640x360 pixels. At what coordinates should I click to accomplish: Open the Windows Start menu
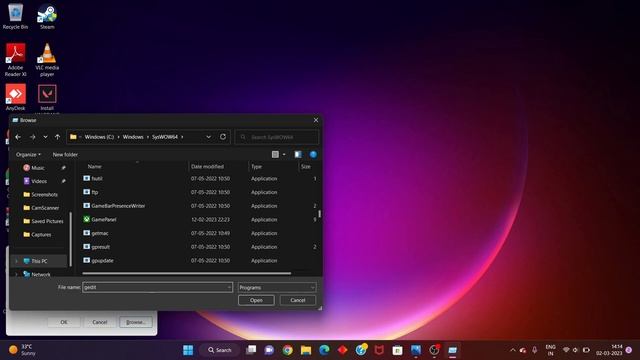[x=188, y=350]
